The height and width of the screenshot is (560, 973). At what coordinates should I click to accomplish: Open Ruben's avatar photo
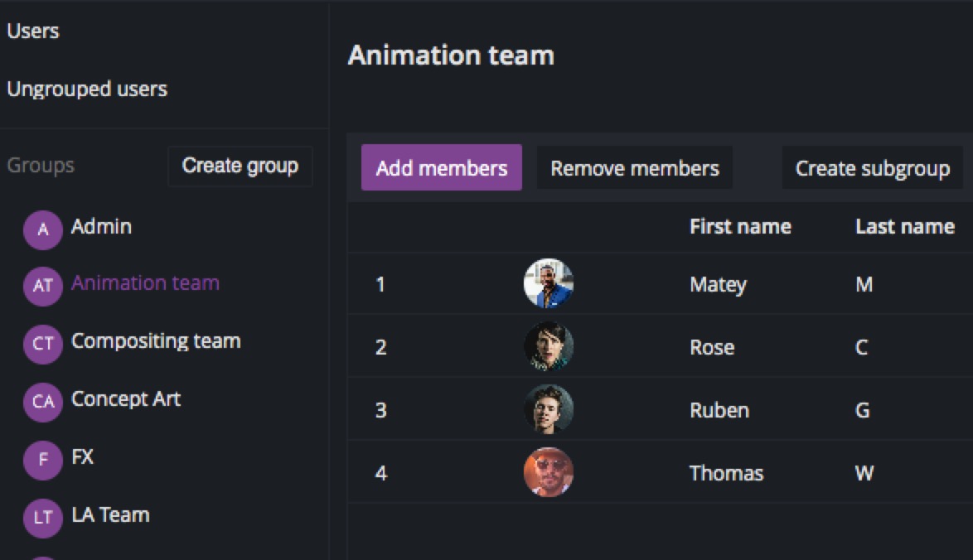tap(549, 410)
